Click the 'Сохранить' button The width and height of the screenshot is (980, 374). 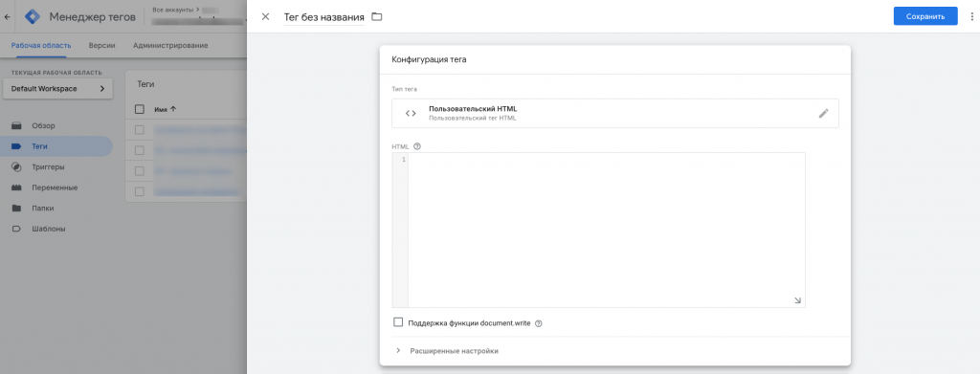click(925, 16)
